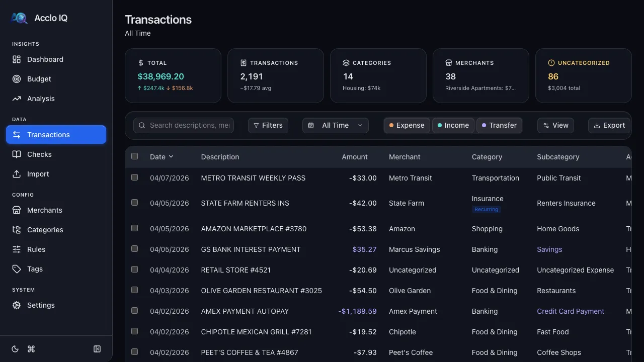Click the Savings subcategory link
Screen dimensions: 644x362
point(549,249)
